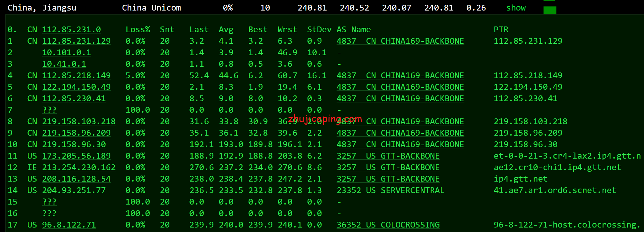Select the 193.0 avg value at hop 10
Screen dimensions: 644x232
[x=231, y=145]
